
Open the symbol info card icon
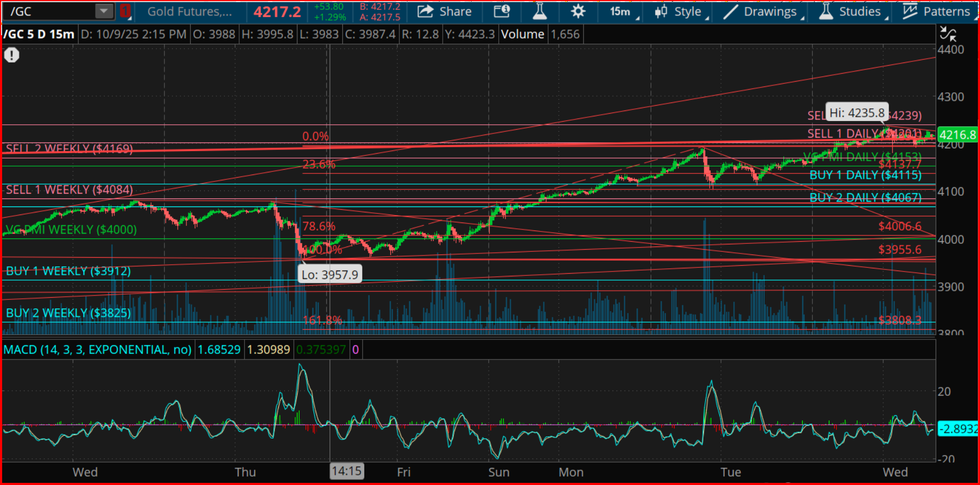[501, 11]
